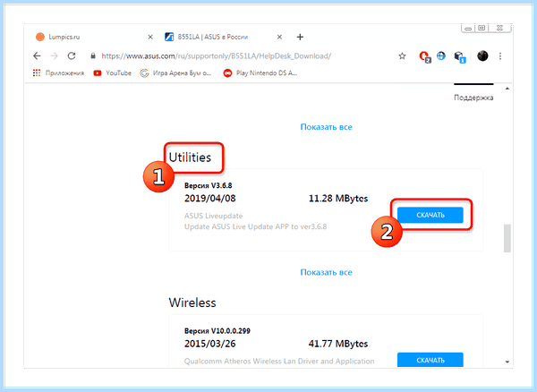
Task: Click the browser forward arrow
Action: click(54, 55)
